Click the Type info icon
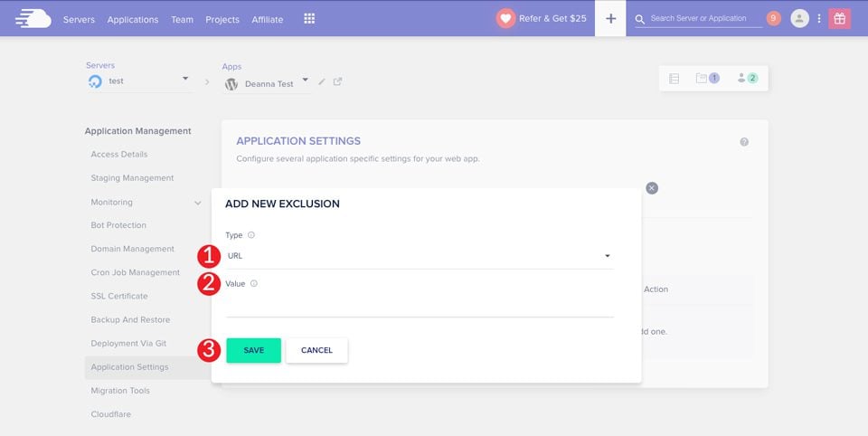This screenshot has height=436, width=868. [x=250, y=235]
